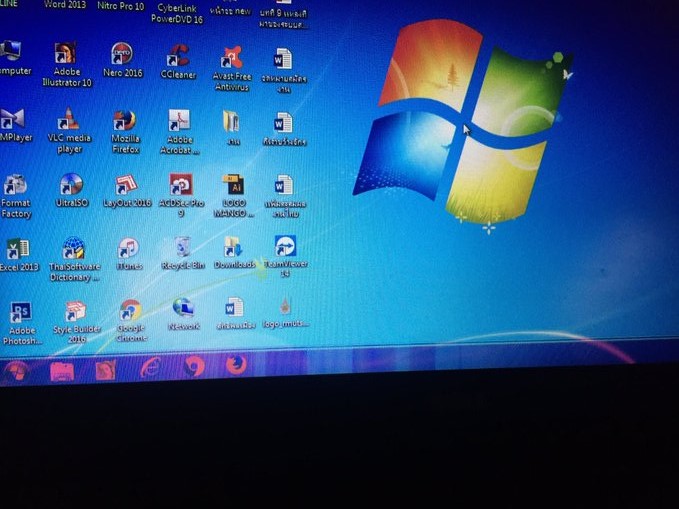Select the 'Word 2013' label
The width and height of the screenshot is (679, 509).
pos(65,5)
